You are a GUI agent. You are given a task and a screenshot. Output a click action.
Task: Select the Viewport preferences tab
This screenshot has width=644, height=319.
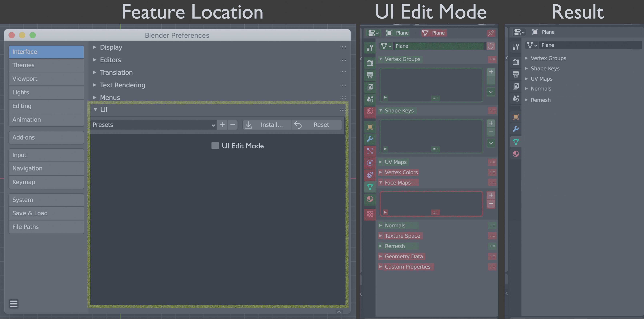click(x=46, y=79)
